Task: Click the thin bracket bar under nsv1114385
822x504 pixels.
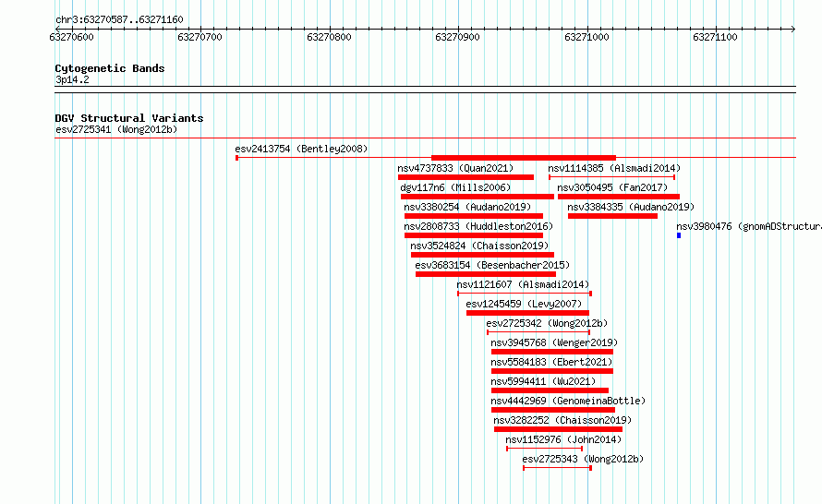Action: 611,177
